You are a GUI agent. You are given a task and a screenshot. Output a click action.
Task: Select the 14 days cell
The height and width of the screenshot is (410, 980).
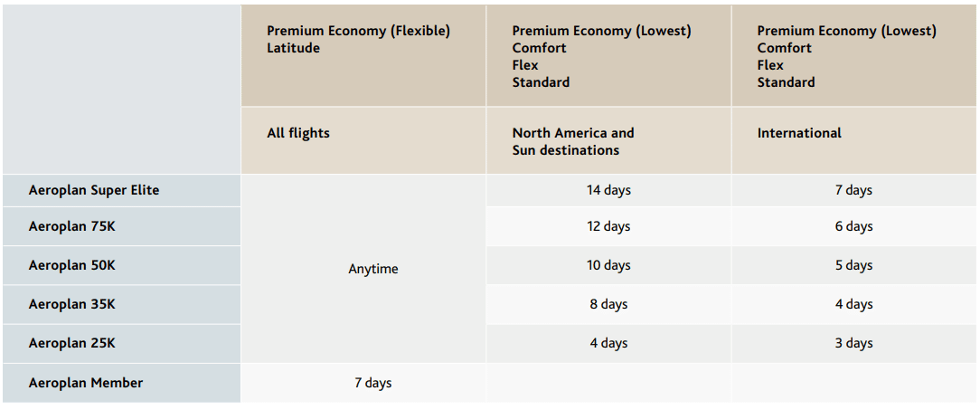[x=608, y=190]
